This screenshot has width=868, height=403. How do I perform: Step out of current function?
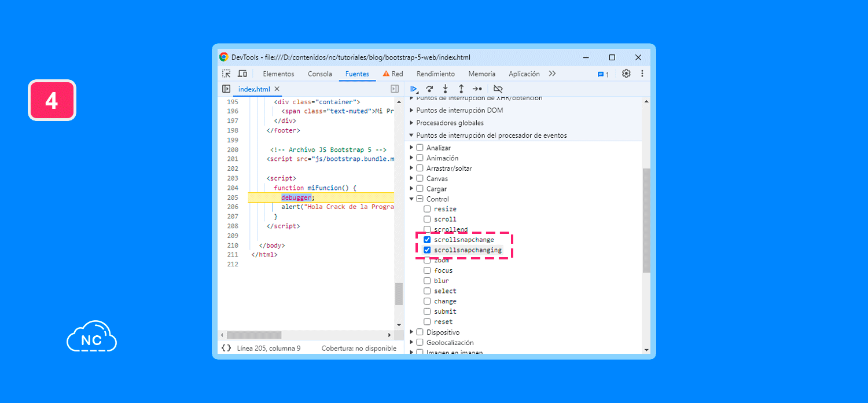point(461,89)
